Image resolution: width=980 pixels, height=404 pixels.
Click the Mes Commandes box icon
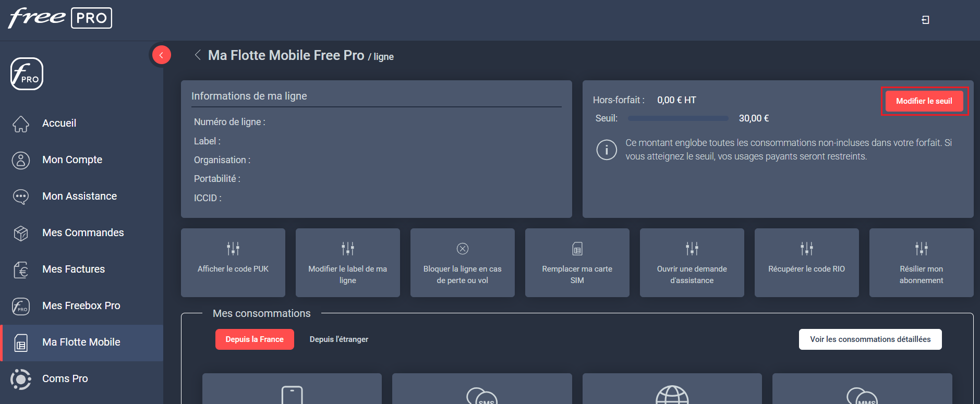point(21,233)
